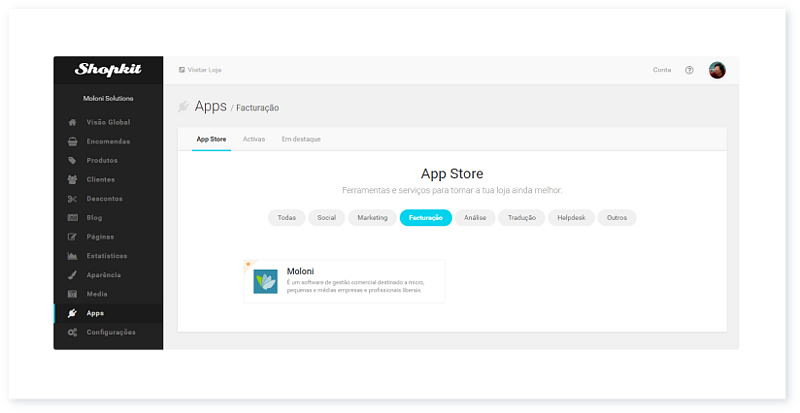Click the Shopkit logo
The image size is (800, 413).
coord(108,69)
